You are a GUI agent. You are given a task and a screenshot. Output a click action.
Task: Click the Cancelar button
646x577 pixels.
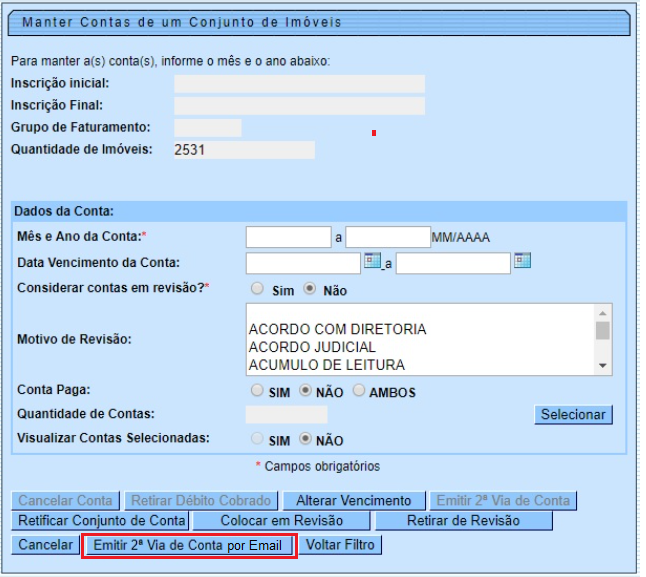45,545
